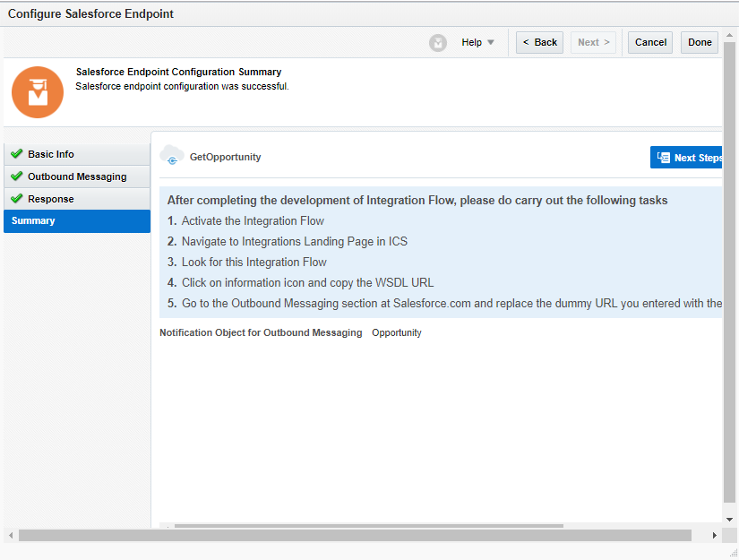Cancel the Salesforce endpoint configuration
This screenshot has width=739, height=560.
tap(650, 42)
